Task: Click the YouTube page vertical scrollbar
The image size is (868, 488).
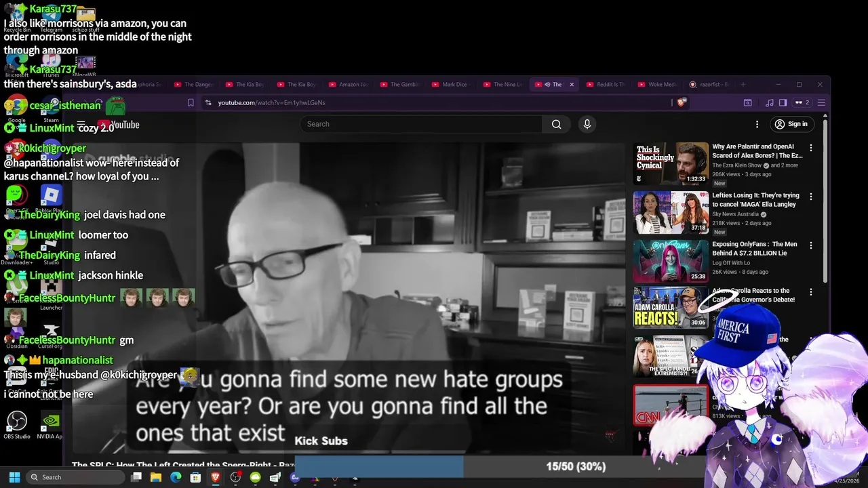Action: [825, 200]
